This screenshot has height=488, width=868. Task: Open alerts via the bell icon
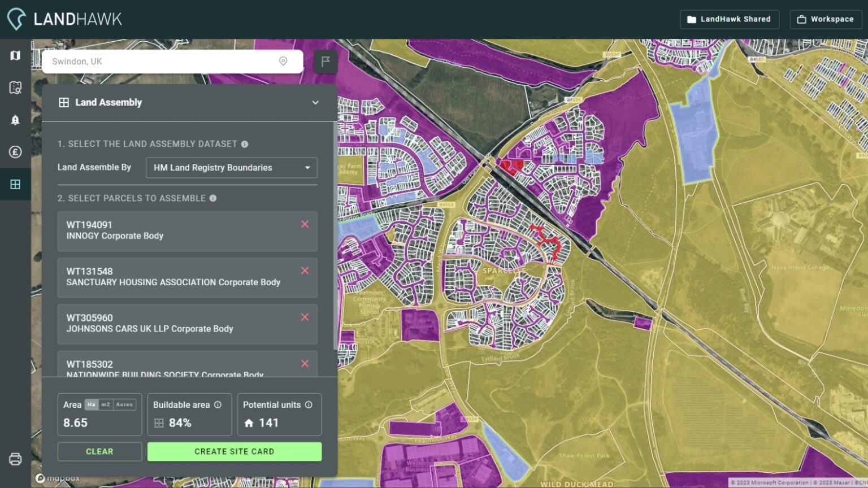coord(15,120)
